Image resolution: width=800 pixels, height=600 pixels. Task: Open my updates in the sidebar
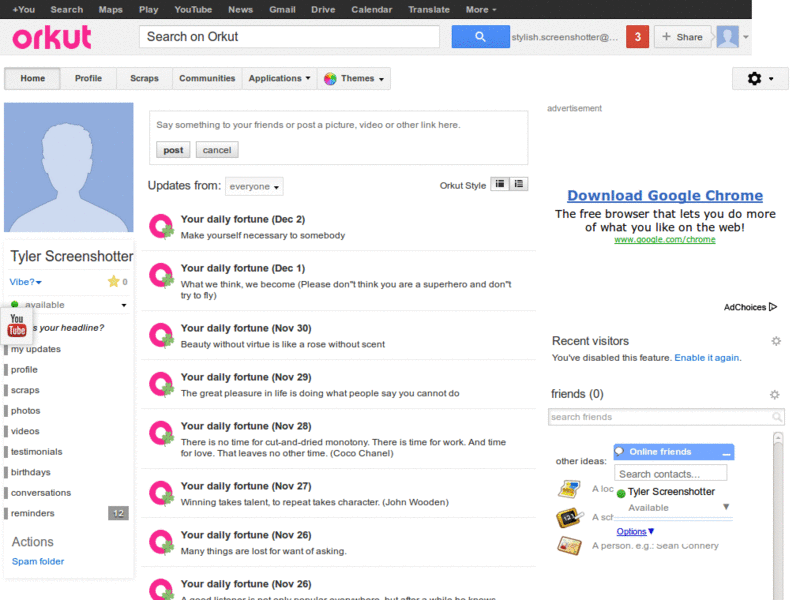pyautogui.click(x=36, y=349)
